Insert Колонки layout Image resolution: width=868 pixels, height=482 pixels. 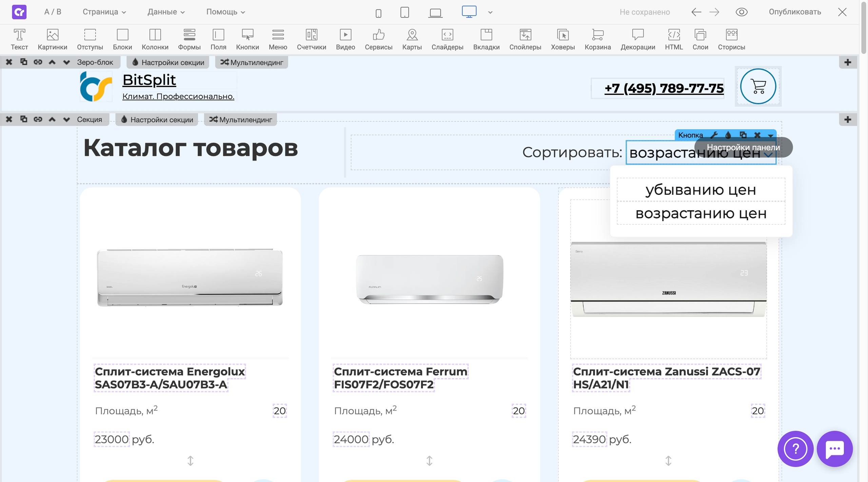tap(155, 39)
